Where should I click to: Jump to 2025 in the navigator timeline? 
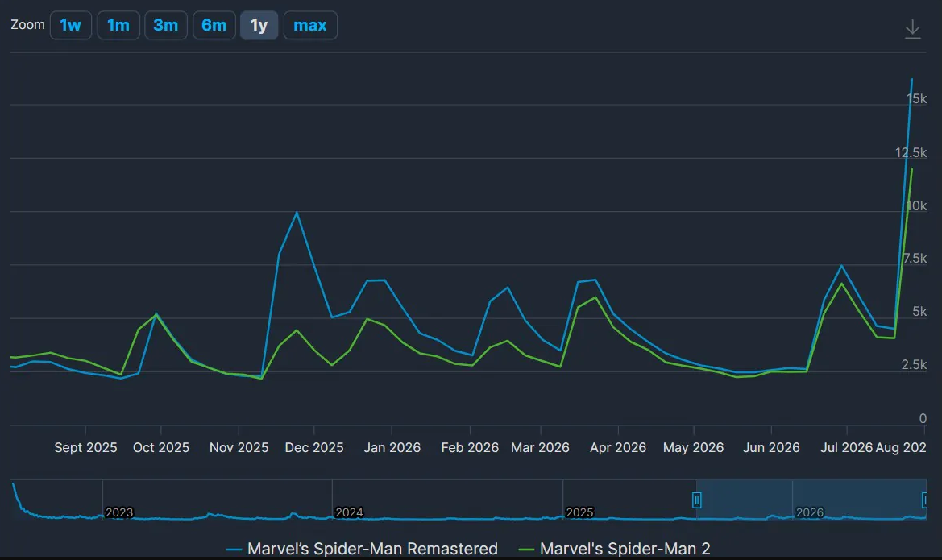pyautogui.click(x=579, y=512)
